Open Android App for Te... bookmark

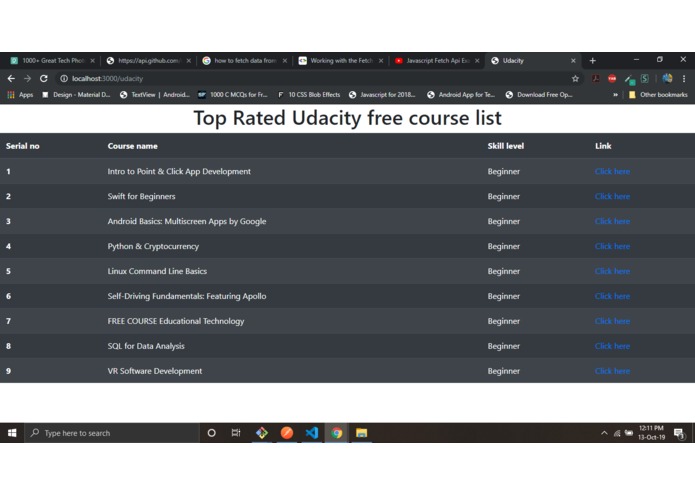[461, 95]
